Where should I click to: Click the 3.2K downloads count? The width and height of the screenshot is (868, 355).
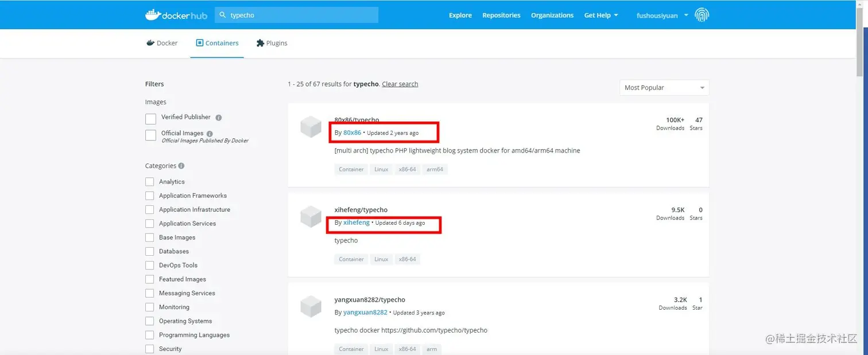click(x=680, y=300)
